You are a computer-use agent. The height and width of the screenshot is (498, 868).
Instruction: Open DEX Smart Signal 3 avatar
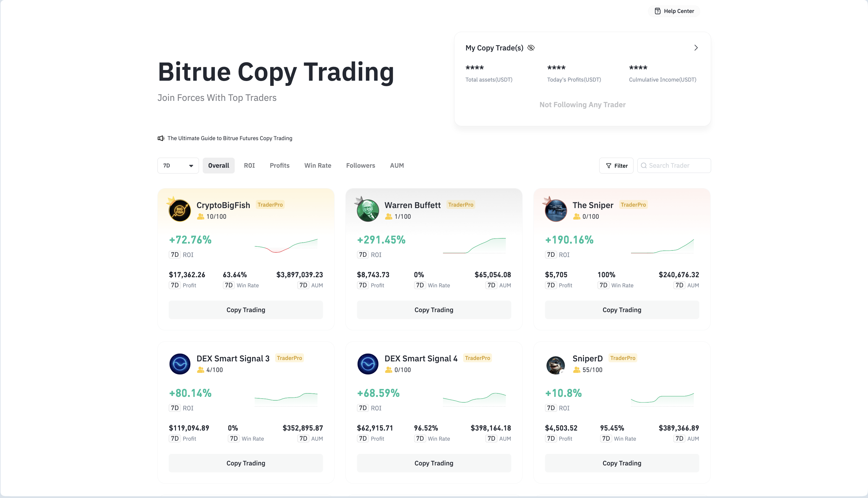pyautogui.click(x=180, y=364)
